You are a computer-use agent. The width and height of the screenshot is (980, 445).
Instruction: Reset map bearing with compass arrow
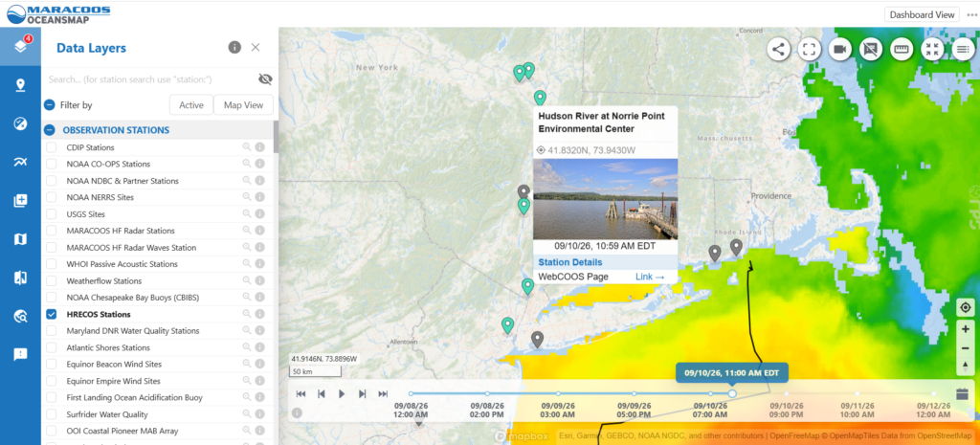[x=966, y=367]
